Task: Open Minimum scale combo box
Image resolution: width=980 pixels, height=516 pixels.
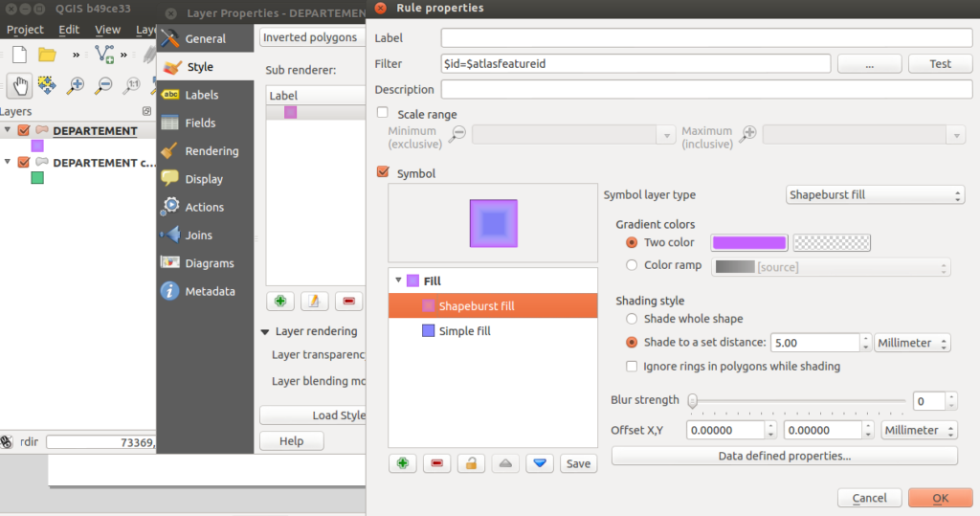Action: point(574,135)
